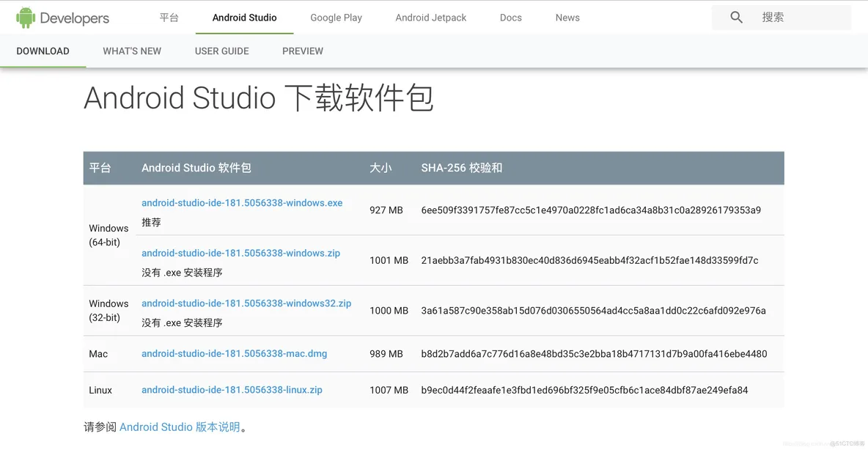Click the Android Developers logo

[x=62, y=18]
